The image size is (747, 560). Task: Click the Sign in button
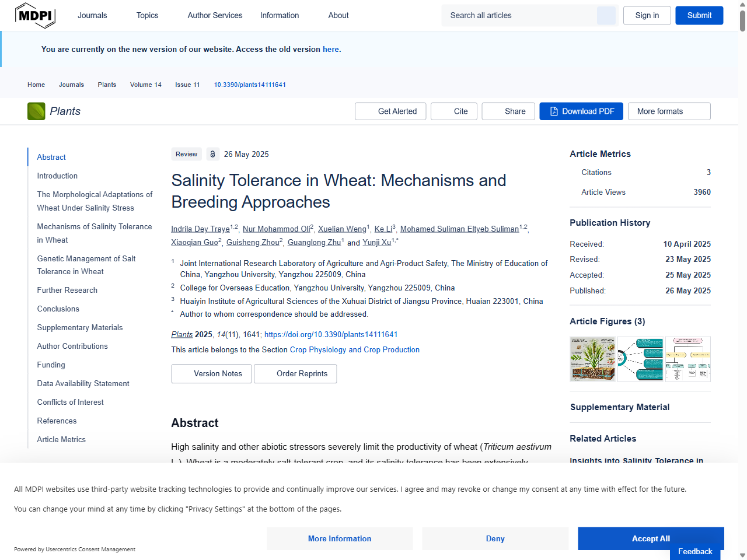point(647,15)
